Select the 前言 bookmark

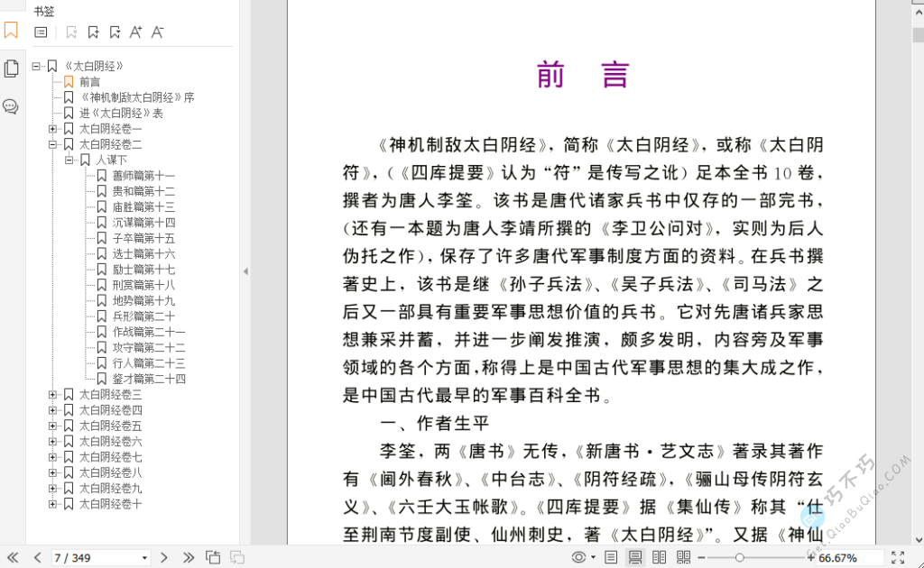pyautogui.click(x=89, y=82)
